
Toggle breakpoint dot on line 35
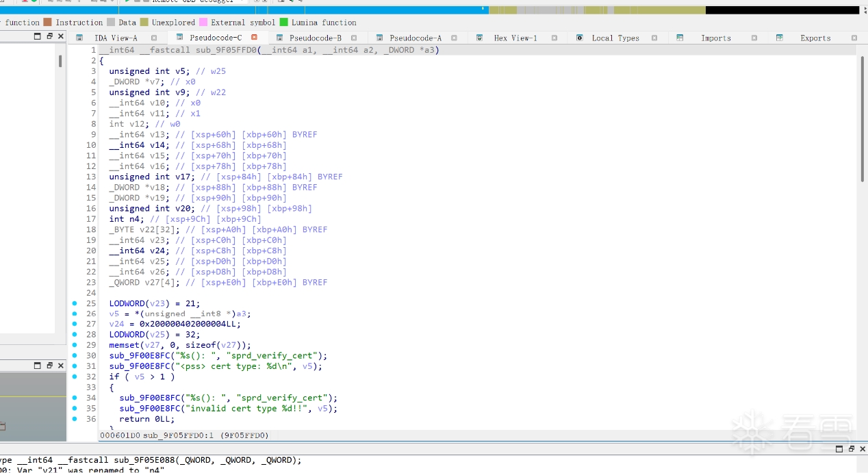[74, 409]
